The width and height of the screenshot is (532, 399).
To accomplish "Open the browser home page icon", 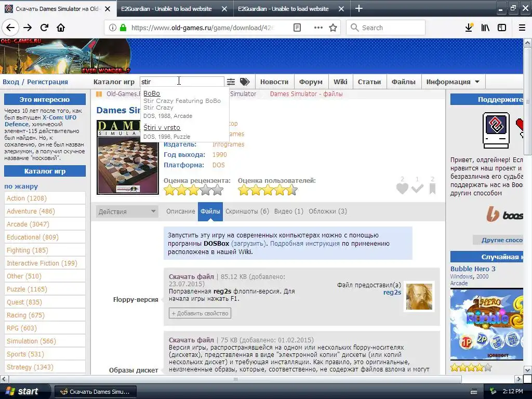I will click(61, 28).
